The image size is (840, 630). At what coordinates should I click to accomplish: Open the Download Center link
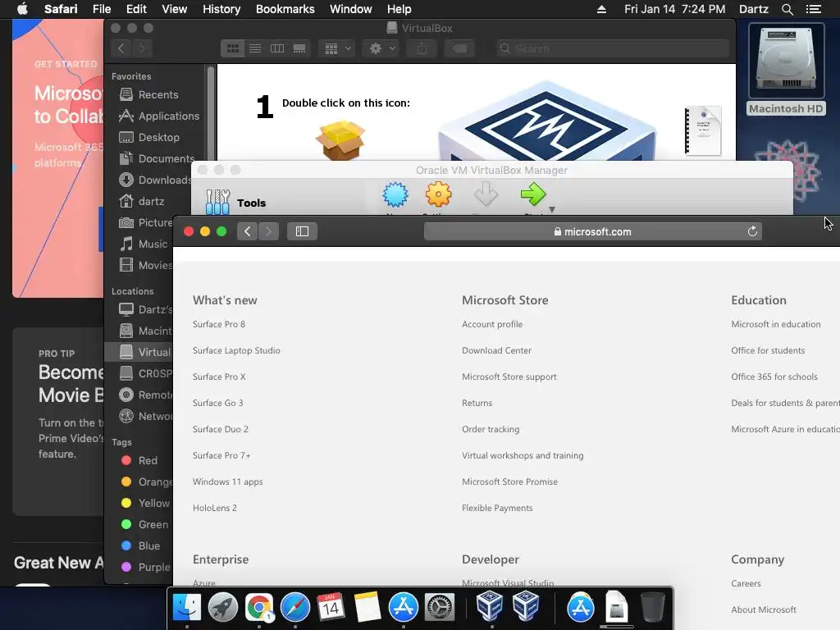click(x=496, y=350)
